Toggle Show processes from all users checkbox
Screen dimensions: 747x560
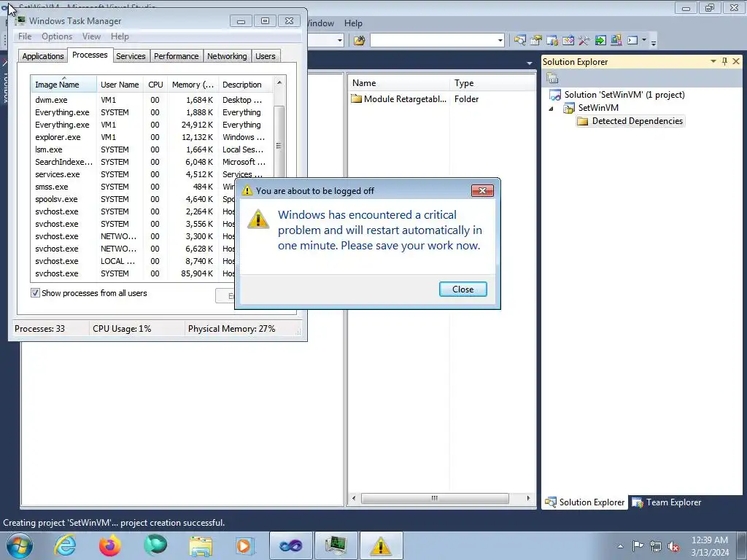click(35, 293)
